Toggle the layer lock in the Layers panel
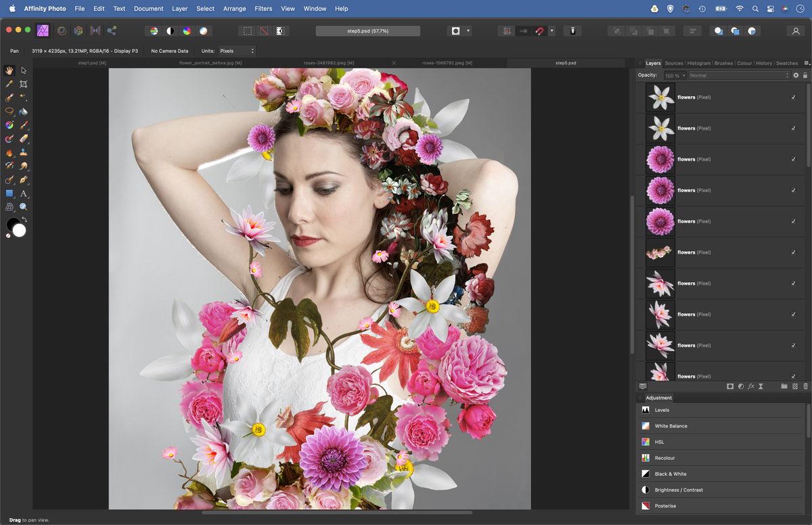This screenshot has height=525, width=812. 804,75
